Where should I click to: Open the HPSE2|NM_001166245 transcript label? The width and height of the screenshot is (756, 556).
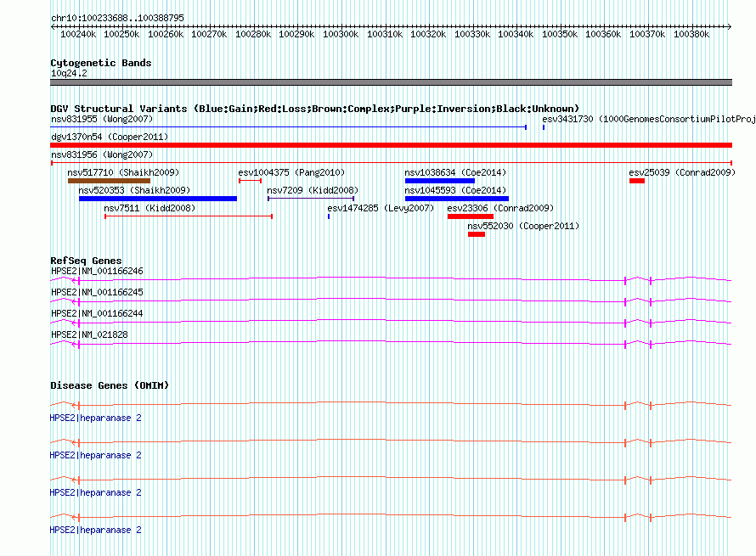[x=97, y=293]
